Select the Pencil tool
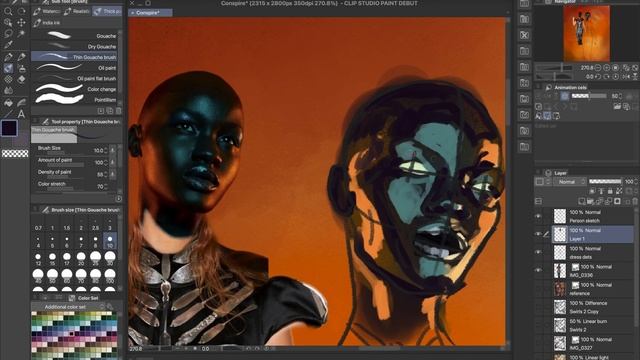The image size is (640, 360). coord(21,57)
